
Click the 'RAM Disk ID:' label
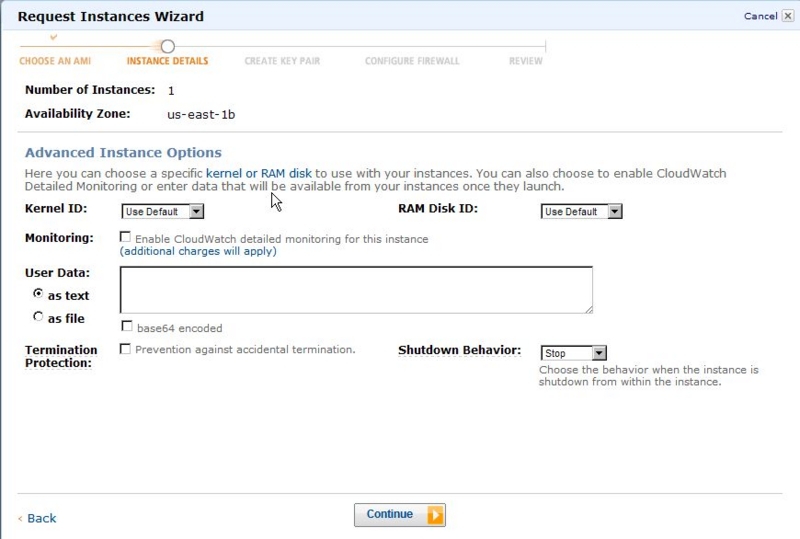pos(438,209)
